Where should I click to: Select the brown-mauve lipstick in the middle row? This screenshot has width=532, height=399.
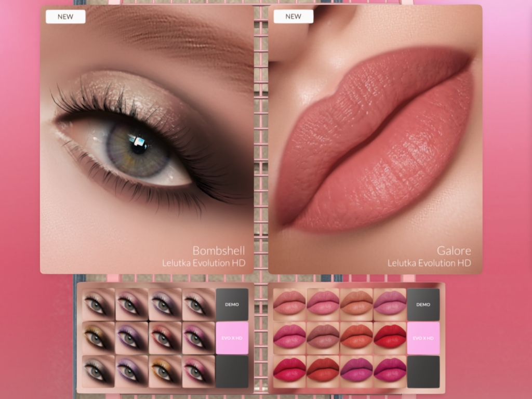coord(323,338)
